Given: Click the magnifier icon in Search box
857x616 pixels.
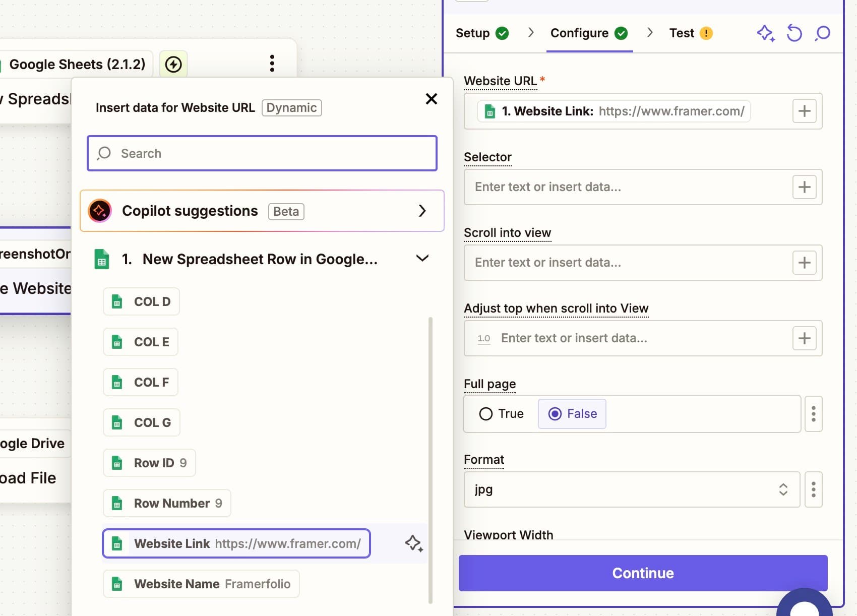Looking at the screenshot, I should (x=104, y=153).
